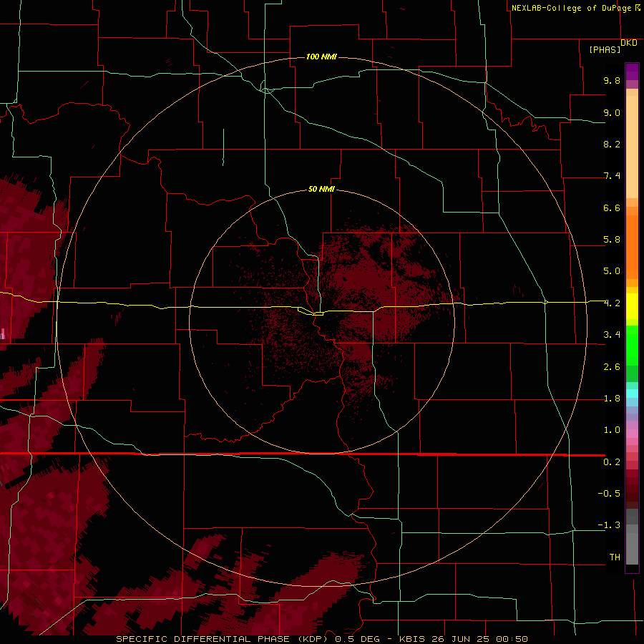Click the large peach segment of the color bar
This screenshot has height=644, width=644.
click(632, 147)
